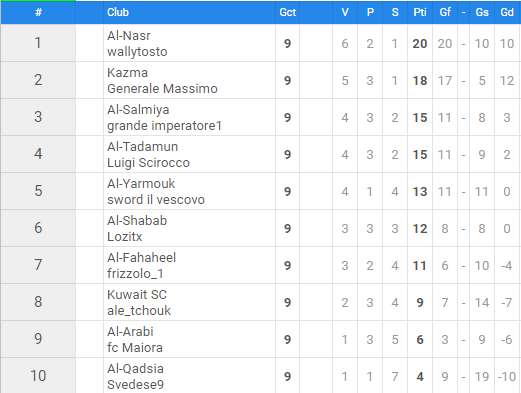
Task: Open Generale Massimo manager link
Action: click(162, 89)
